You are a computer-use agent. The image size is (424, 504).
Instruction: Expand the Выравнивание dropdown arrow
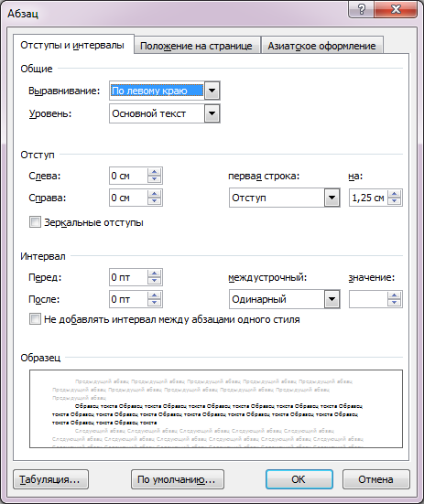pos(212,91)
